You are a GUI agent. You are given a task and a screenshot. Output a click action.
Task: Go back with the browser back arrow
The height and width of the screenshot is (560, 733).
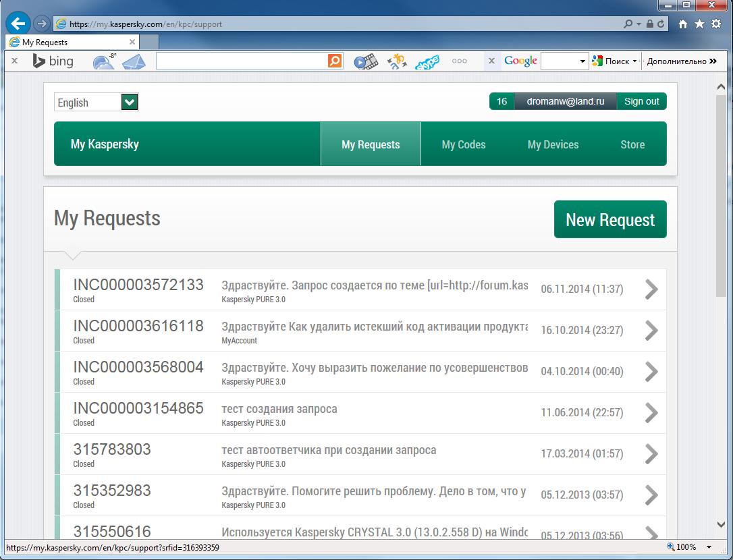(18, 24)
